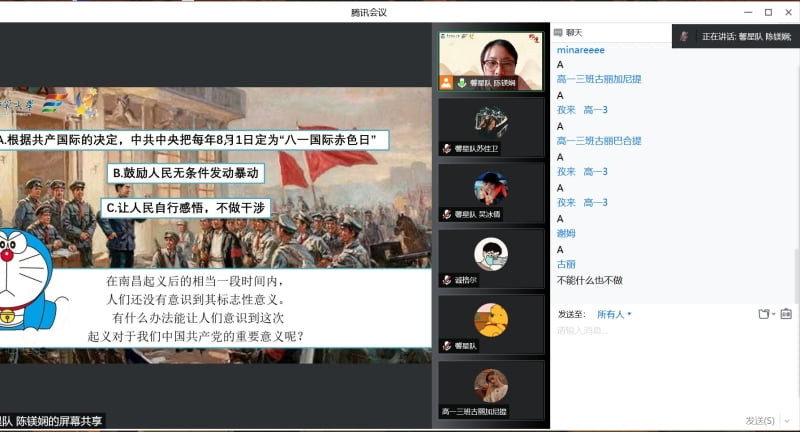Close the 腾讯会议 window
800x432 pixels.
[788, 12]
